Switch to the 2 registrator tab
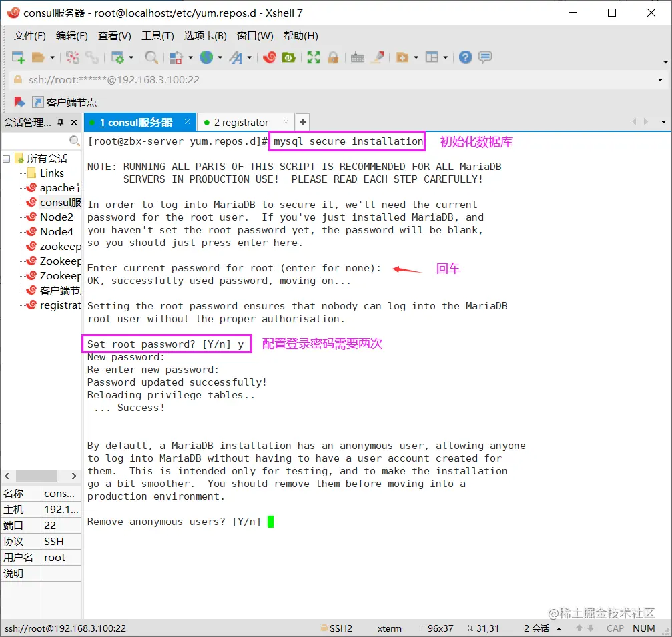The height and width of the screenshot is (637, 672). tap(240, 123)
